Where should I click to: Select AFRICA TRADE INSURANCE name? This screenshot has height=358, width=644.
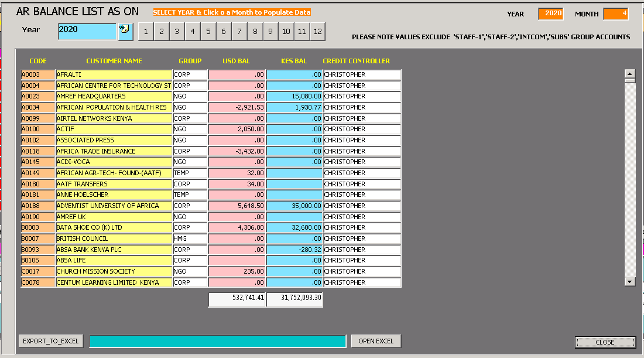[x=114, y=151]
